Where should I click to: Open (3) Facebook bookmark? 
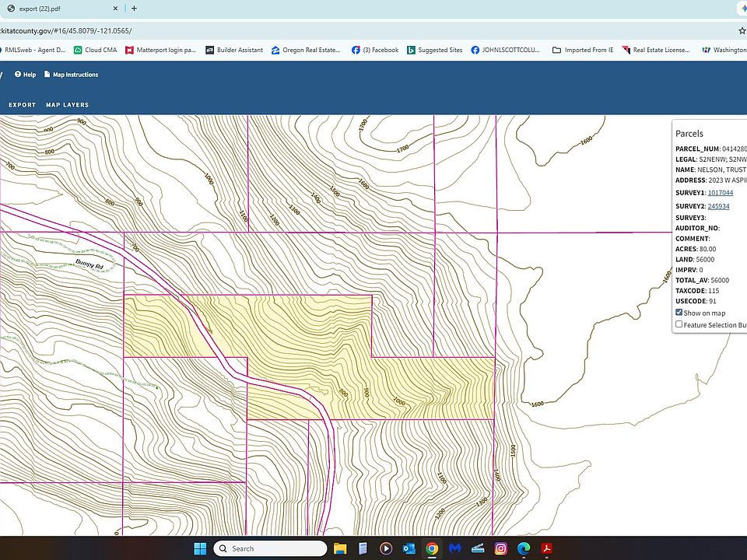tap(375, 50)
